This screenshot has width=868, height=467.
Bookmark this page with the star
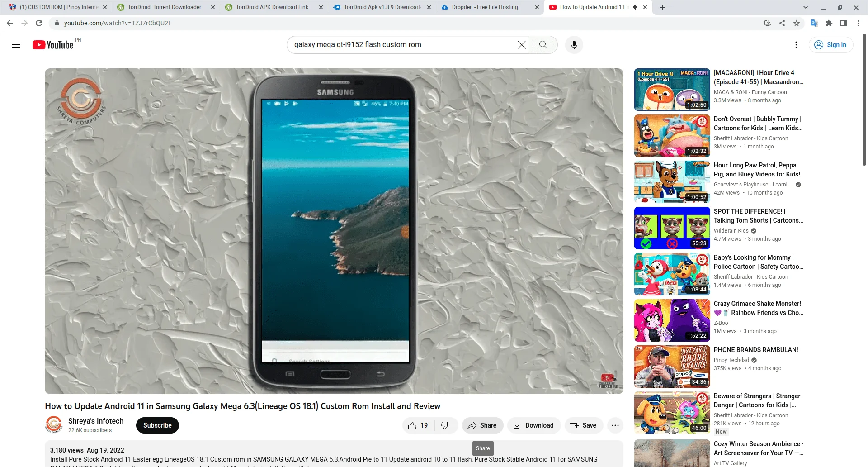tap(797, 23)
